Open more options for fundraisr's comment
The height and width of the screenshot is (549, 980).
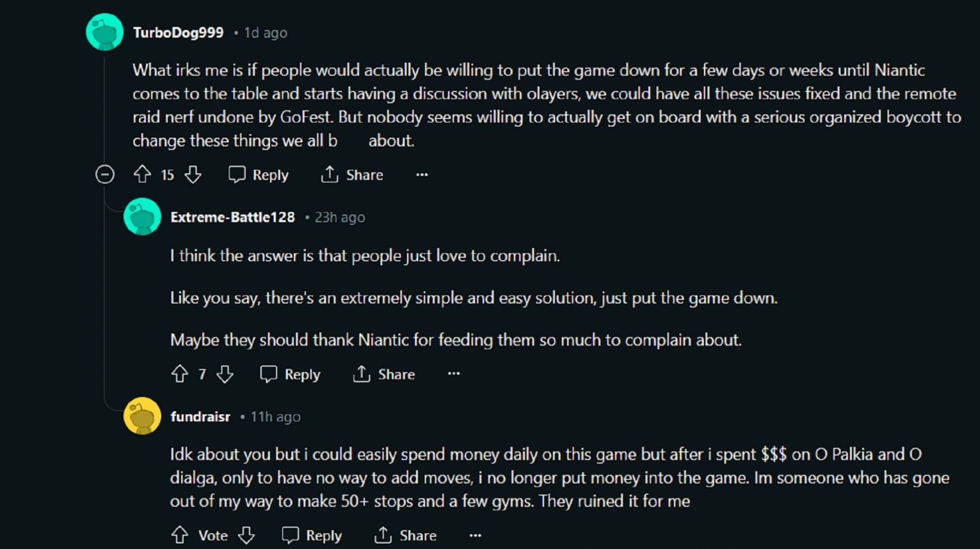[x=475, y=535]
